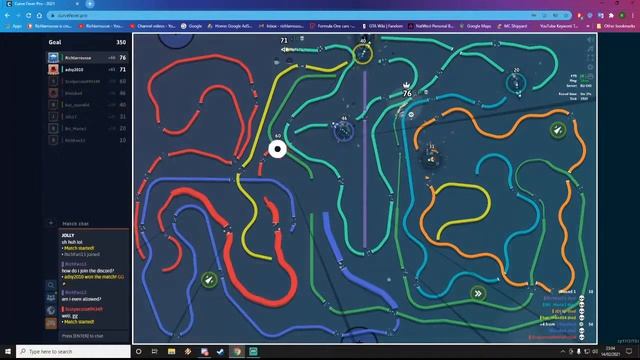Open Chrome extensions puzzle icon
The width and height of the screenshot is (640, 360).
tap(611, 16)
